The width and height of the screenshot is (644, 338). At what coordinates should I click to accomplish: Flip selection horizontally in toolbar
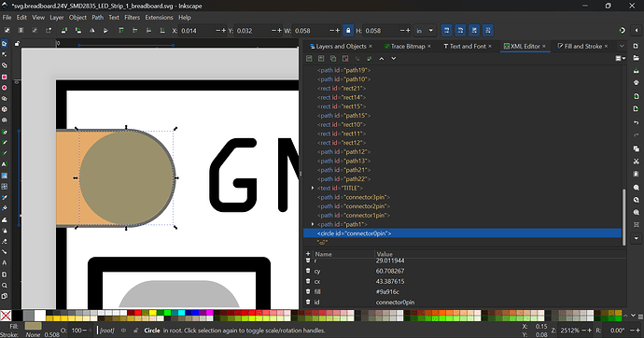(92, 31)
